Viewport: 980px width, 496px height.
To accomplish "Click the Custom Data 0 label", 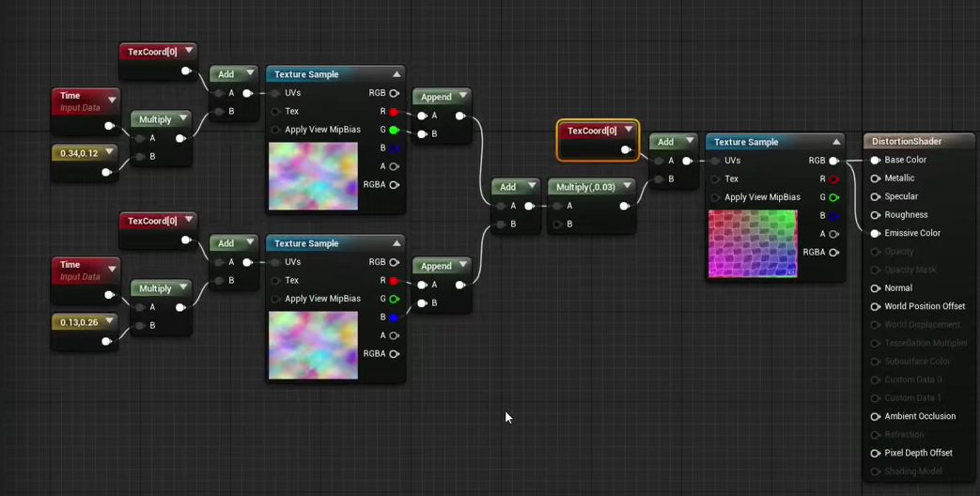I will click(912, 380).
